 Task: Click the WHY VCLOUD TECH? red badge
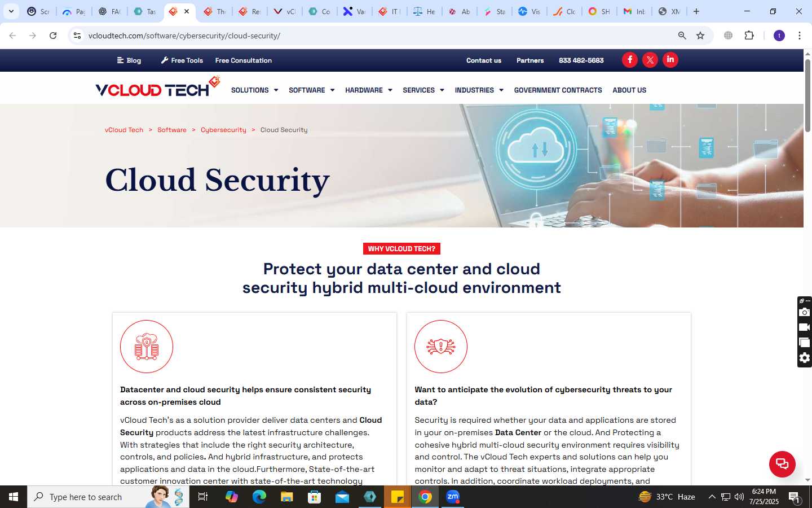[x=401, y=249]
